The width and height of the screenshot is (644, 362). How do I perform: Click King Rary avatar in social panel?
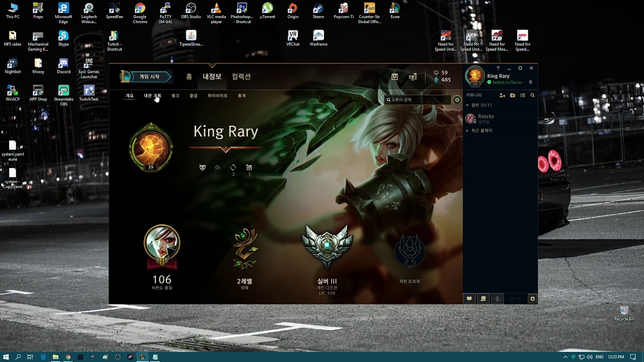coord(474,76)
